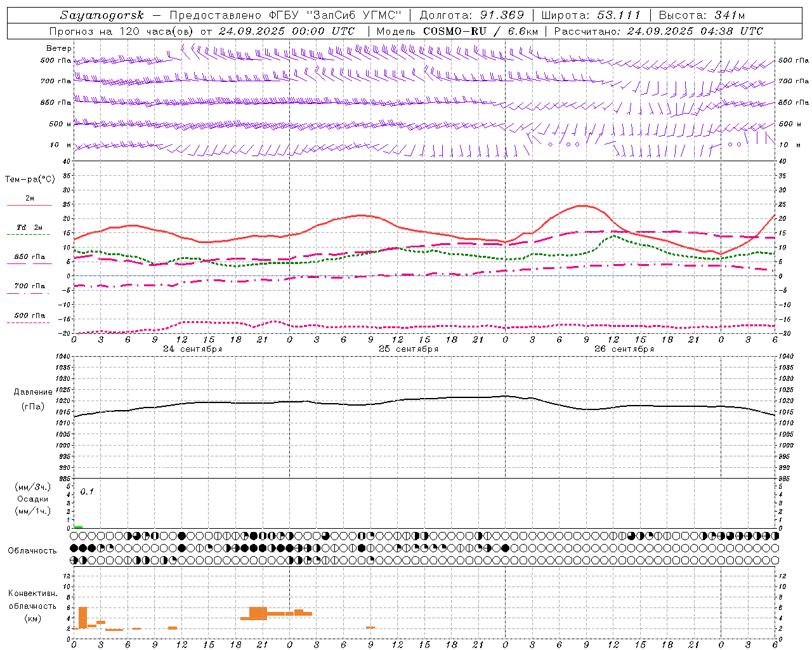Click the '26 сентября' date label

624,349
